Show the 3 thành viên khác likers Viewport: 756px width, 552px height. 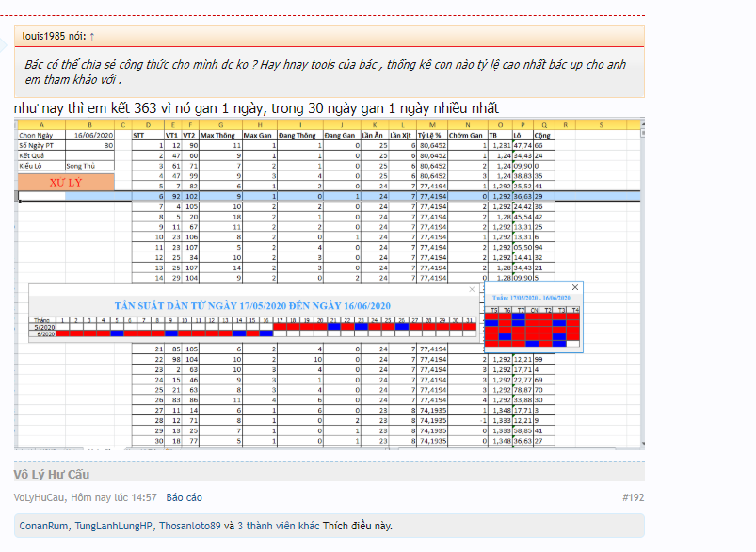[x=277, y=526]
